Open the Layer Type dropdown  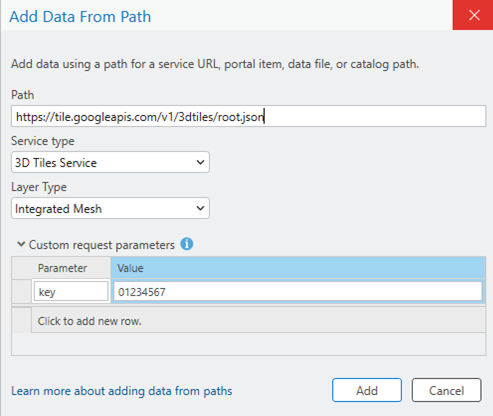coord(110,208)
